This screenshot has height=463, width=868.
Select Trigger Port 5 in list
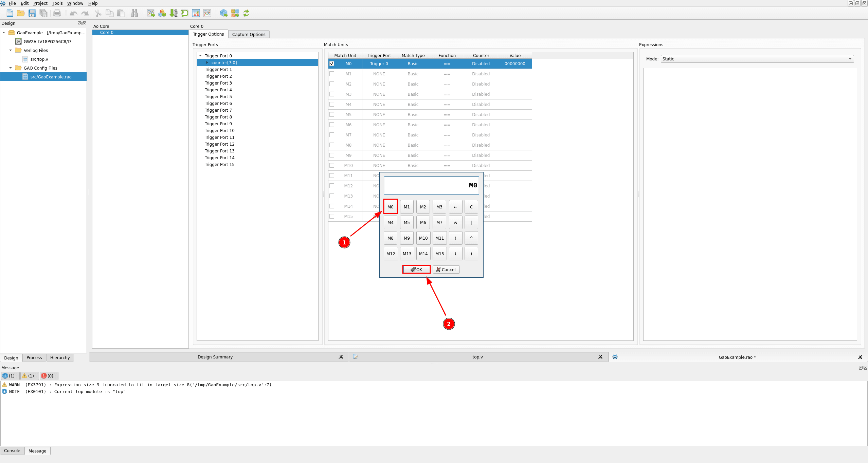pyautogui.click(x=218, y=96)
